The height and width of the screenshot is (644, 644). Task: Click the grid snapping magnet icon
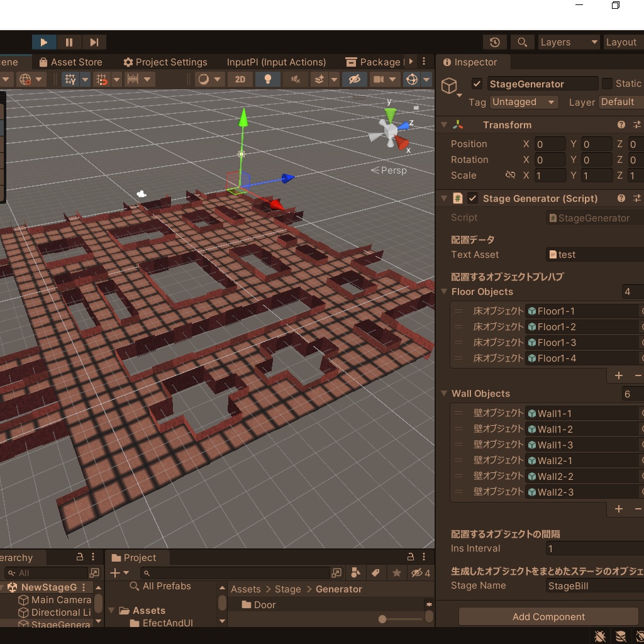point(103,79)
